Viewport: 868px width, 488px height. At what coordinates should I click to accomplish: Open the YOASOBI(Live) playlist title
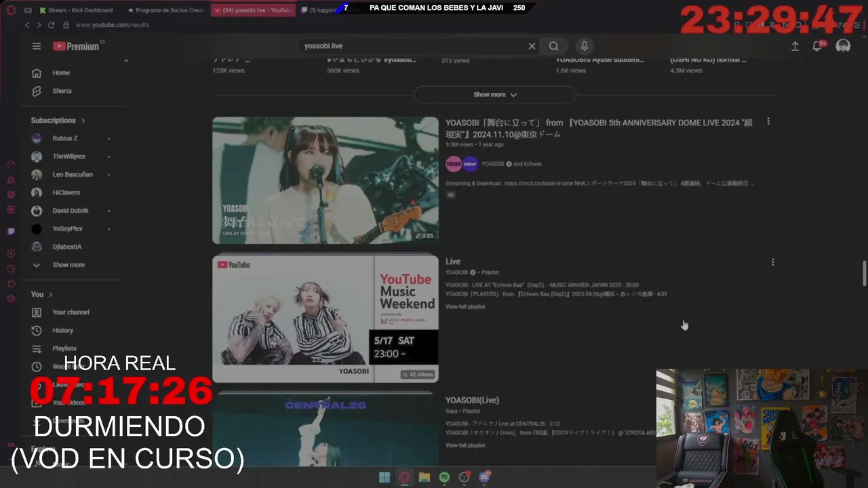(472, 401)
